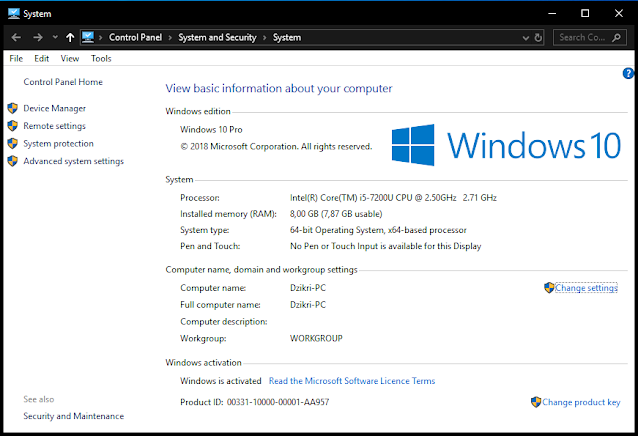Open Remote settings link

(x=55, y=126)
